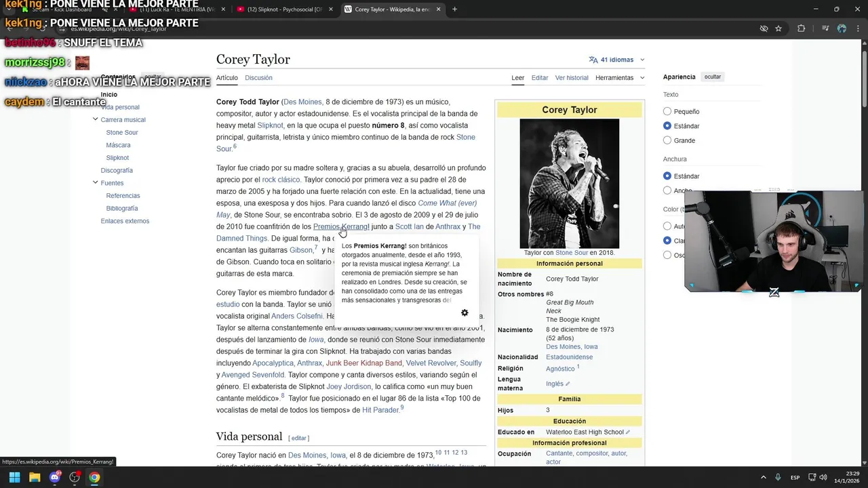
Task: Switch to the Leer view tab
Action: [x=517, y=78]
